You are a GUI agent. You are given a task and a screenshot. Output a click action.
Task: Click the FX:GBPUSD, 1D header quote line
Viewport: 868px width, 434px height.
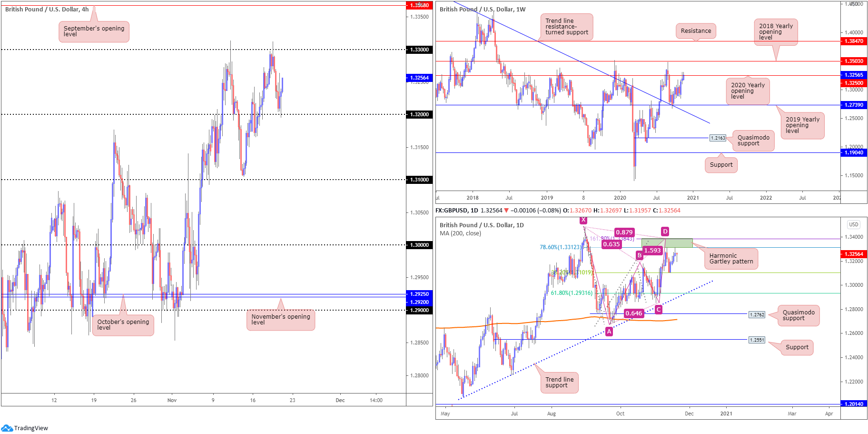pyautogui.click(x=558, y=210)
